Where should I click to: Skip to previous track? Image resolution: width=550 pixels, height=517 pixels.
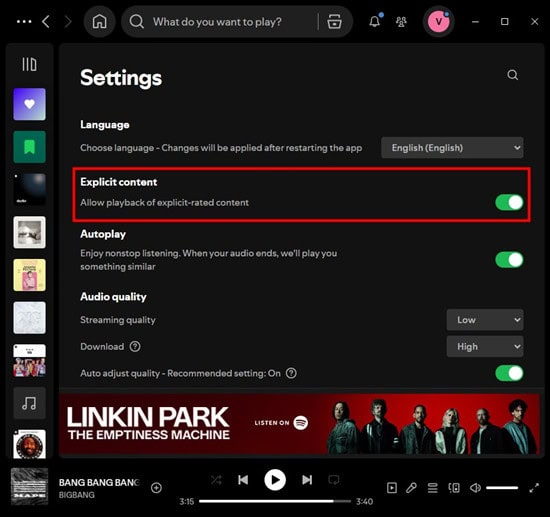pyautogui.click(x=243, y=479)
